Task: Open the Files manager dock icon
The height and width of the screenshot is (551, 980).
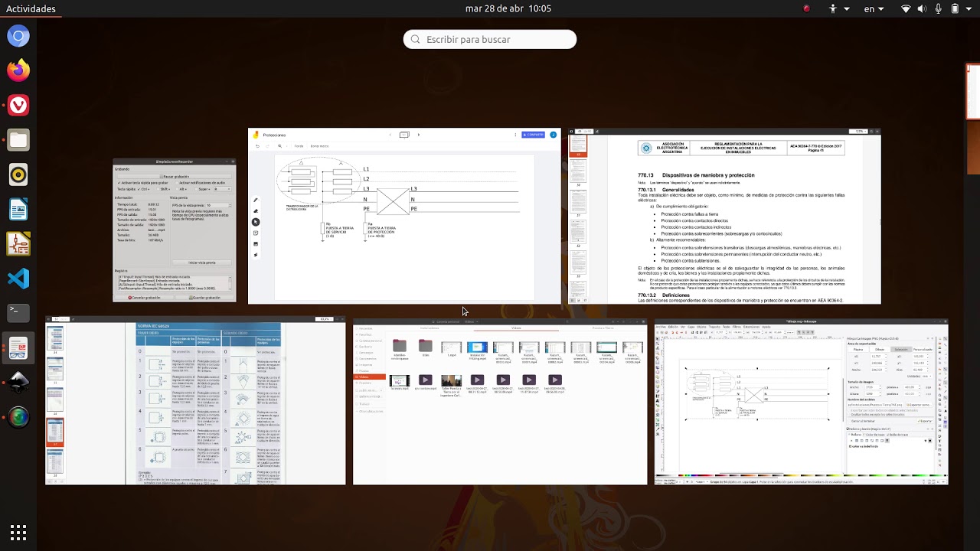Action: pos(18,139)
